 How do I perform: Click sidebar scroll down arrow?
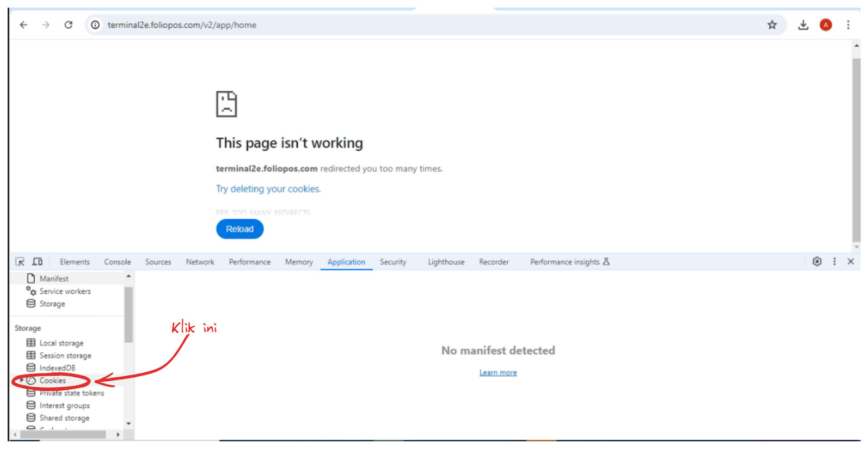click(x=129, y=423)
